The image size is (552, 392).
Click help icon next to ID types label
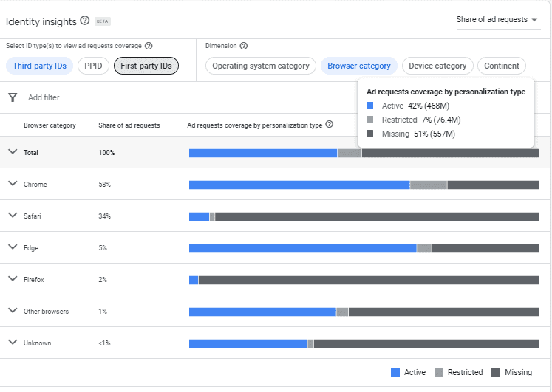(149, 46)
